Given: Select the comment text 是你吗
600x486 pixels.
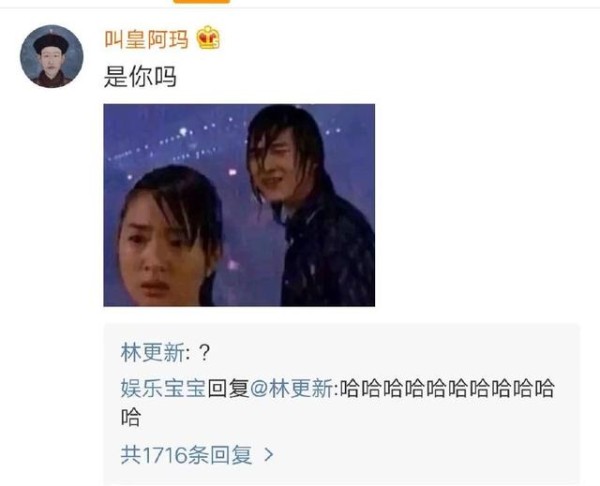Looking at the screenshot, I should click(140, 77).
